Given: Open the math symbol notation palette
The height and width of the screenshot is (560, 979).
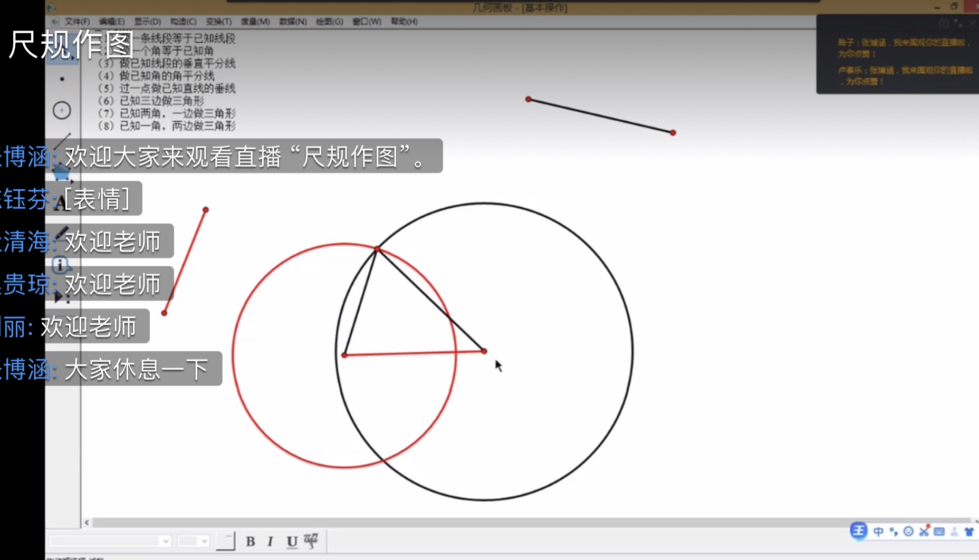Looking at the screenshot, I should 311,540.
